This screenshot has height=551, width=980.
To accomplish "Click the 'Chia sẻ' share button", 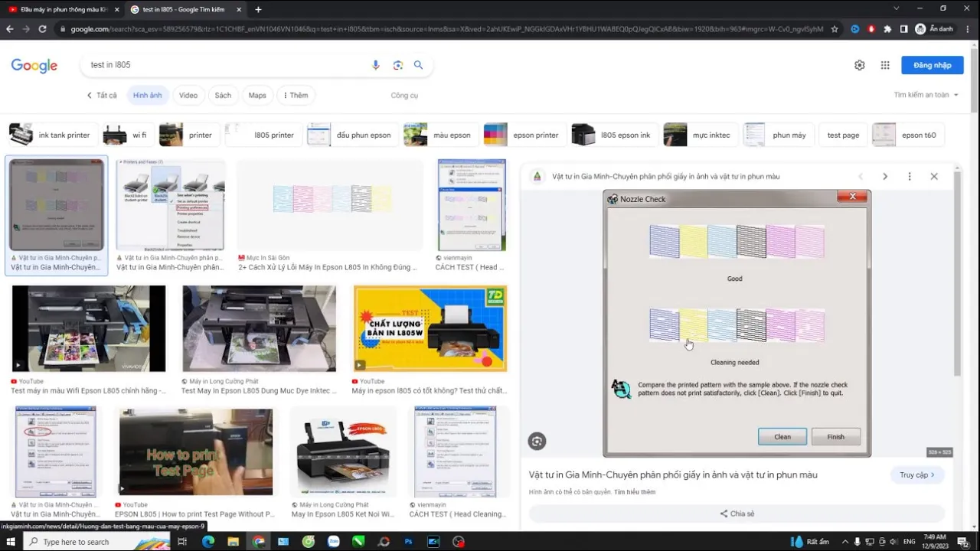I will [x=737, y=514].
